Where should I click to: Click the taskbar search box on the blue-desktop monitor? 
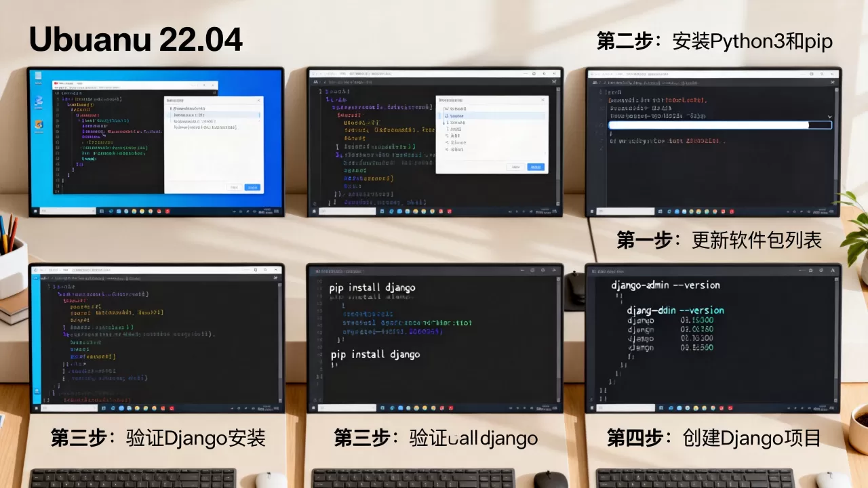tap(68, 211)
